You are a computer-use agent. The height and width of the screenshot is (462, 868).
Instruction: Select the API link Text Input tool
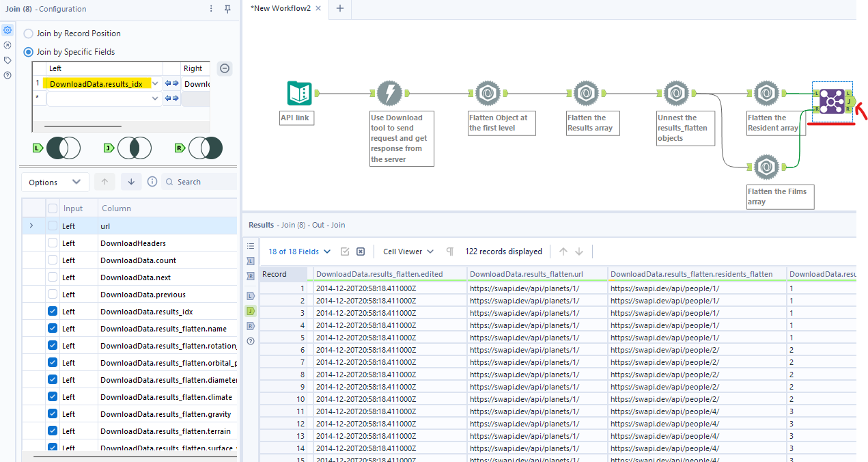[x=299, y=94]
